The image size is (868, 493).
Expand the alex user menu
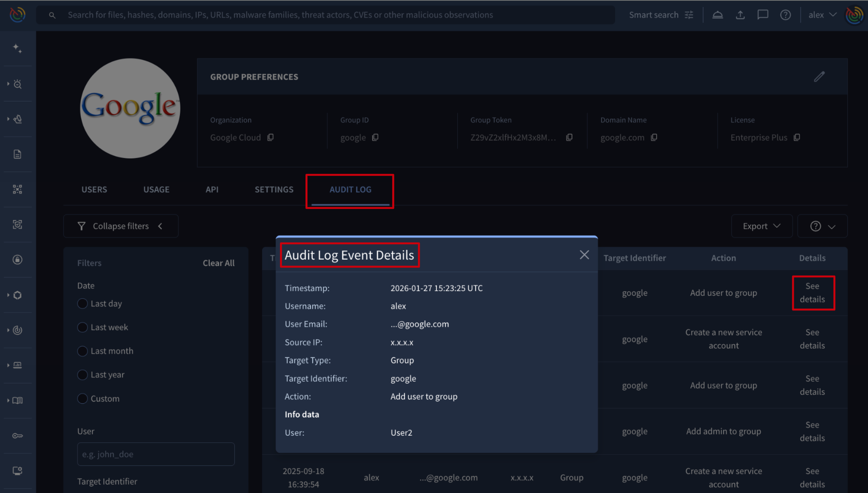click(822, 15)
